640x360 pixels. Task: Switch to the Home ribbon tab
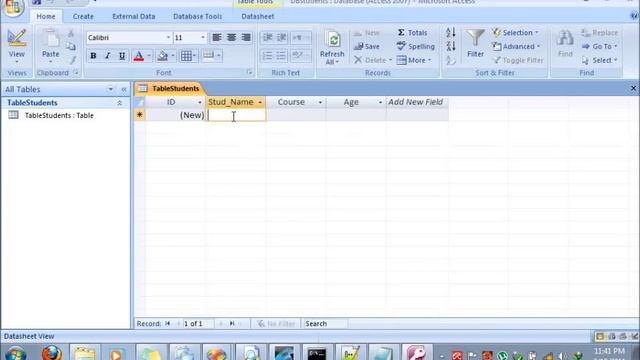pyautogui.click(x=46, y=16)
